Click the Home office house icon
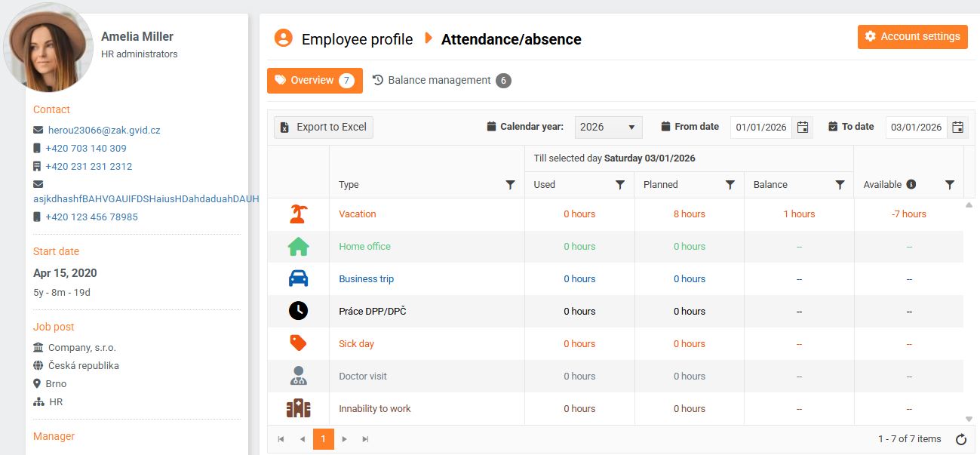The height and width of the screenshot is (455, 980). 298,247
